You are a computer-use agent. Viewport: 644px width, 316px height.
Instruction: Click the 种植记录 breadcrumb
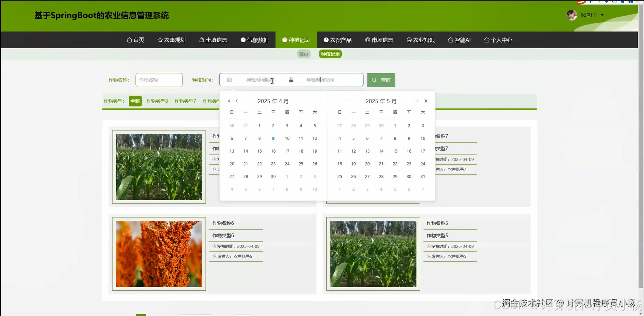click(330, 54)
